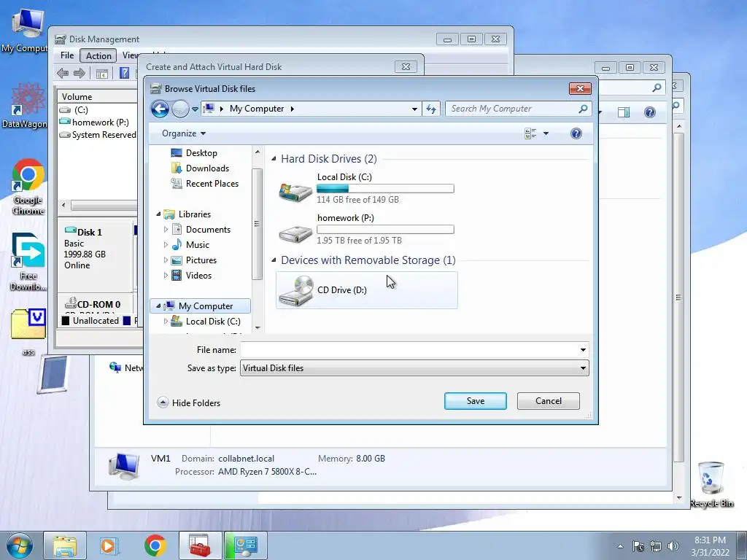Open the view options dropdown arrow
Viewport: 747px width, 560px height.
(x=546, y=134)
